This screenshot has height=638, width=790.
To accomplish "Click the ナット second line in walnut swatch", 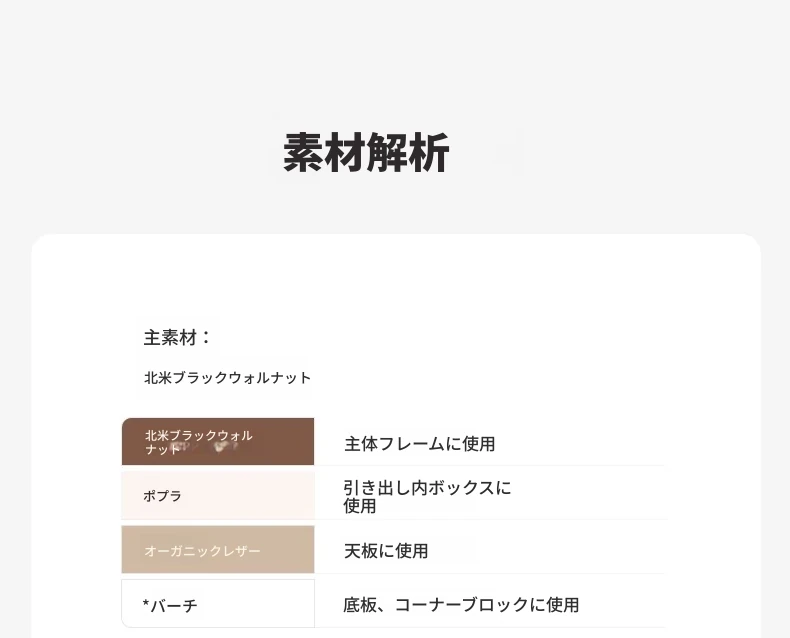I will pos(162,450).
